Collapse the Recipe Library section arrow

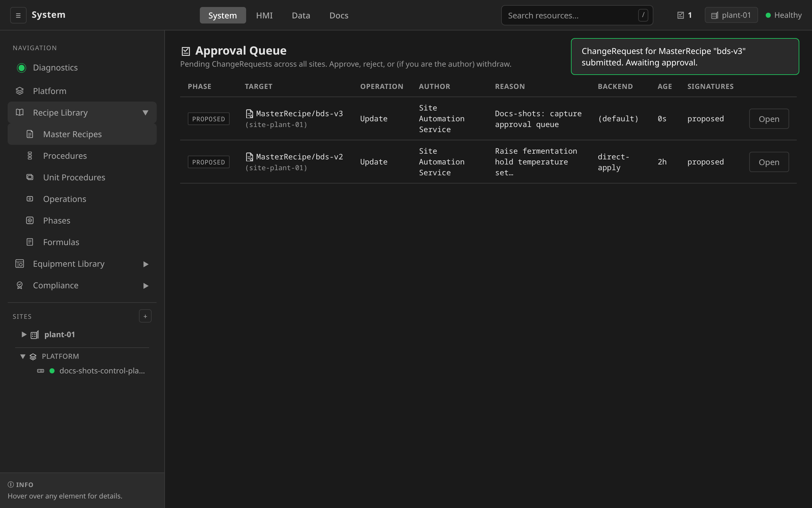pyautogui.click(x=145, y=112)
